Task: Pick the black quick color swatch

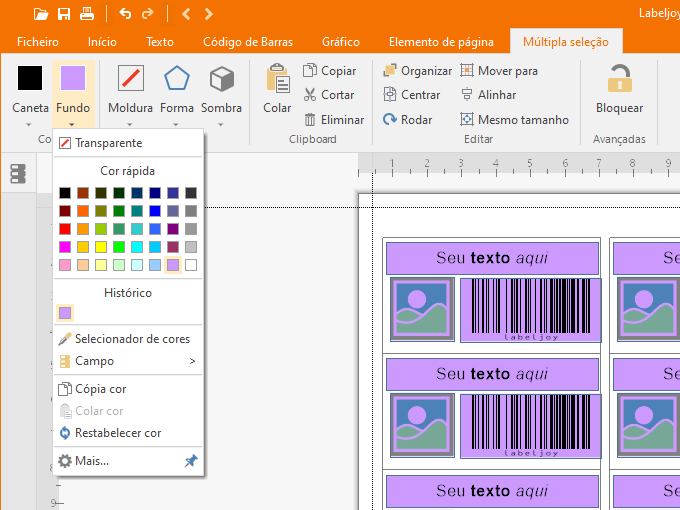Action: tap(65, 193)
